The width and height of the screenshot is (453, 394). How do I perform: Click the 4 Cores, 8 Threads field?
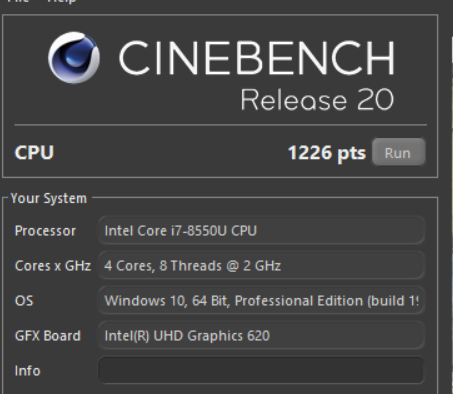(x=261, y=266)
